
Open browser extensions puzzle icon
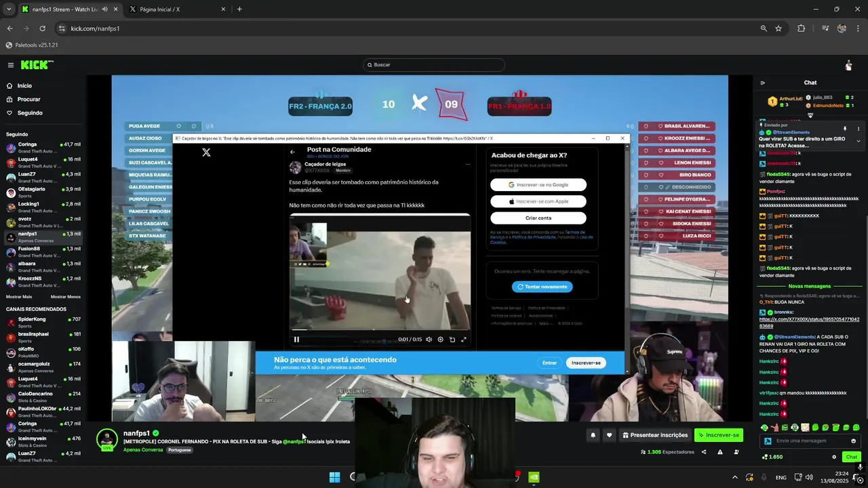[x=802, y=28]
